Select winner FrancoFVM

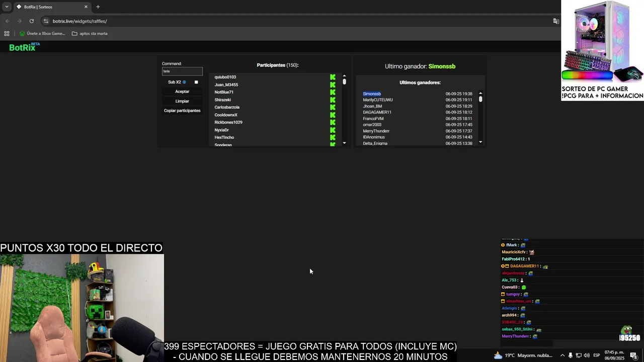[373, 119]
